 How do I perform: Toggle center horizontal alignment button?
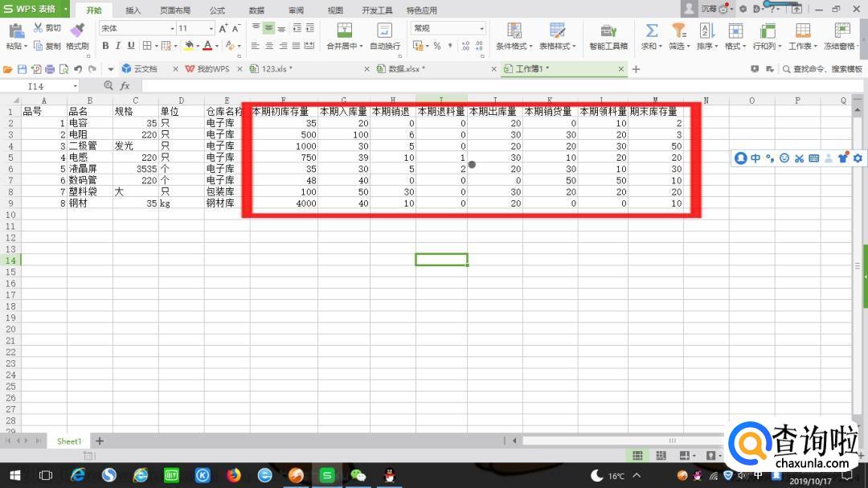269,46
